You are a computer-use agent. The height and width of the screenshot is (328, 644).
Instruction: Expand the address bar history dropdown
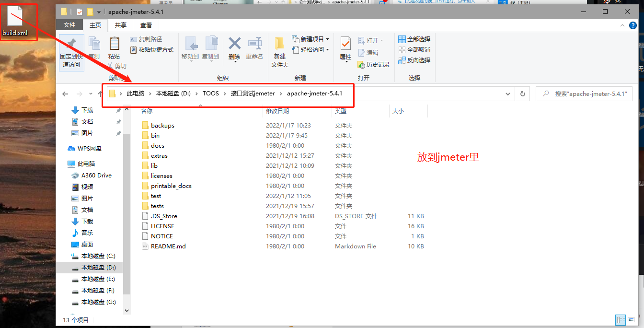(x=508, y=94)
